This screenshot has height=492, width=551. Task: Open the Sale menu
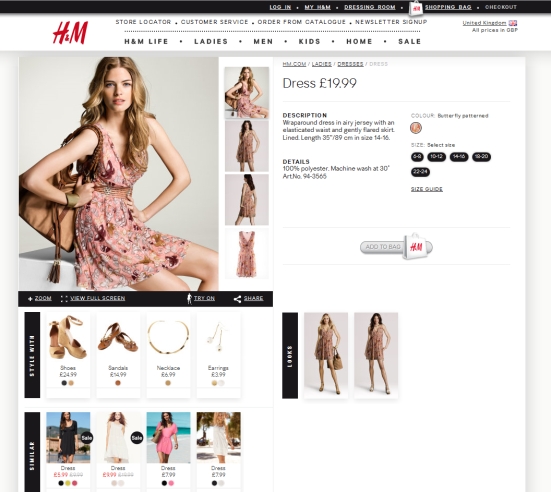[409, 41]
